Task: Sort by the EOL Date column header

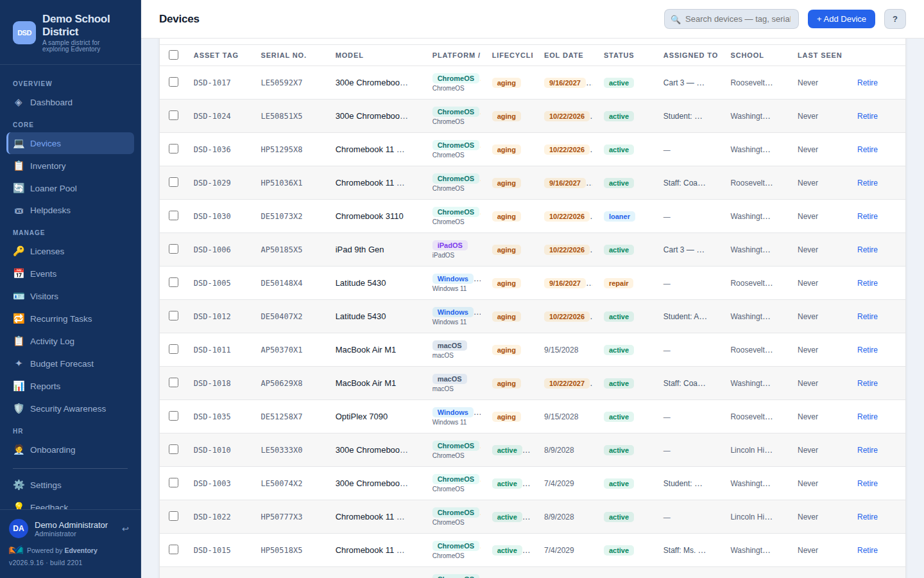Action: pos(563,55)
